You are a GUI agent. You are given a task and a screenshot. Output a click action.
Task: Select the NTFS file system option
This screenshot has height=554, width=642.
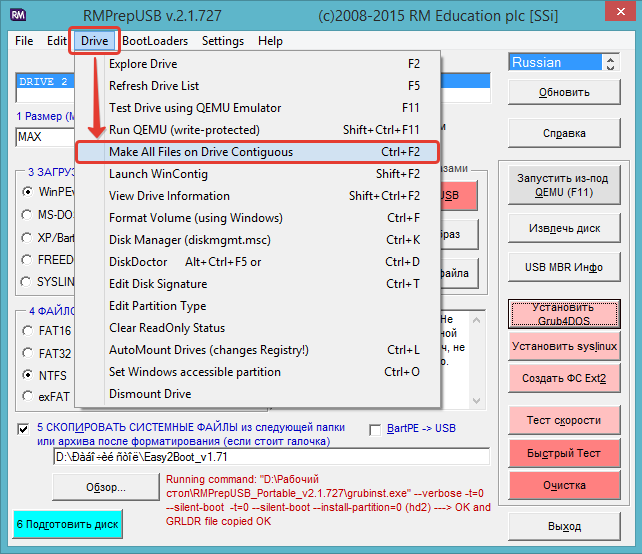(27, 375)
